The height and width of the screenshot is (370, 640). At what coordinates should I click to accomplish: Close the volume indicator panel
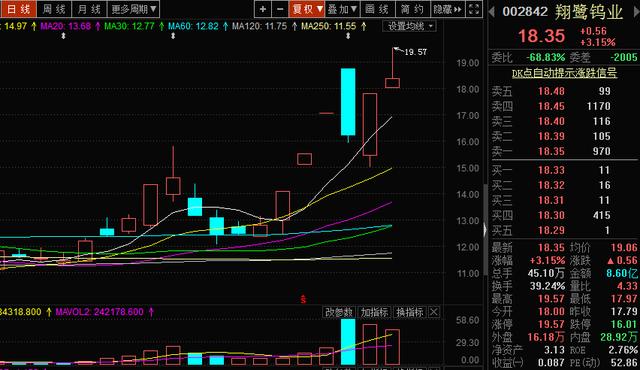[434, 312]
